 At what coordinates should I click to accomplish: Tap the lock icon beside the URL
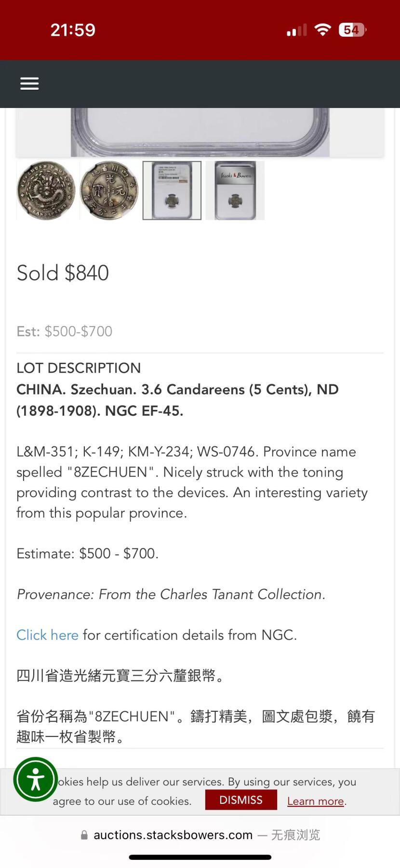(84, 835)
